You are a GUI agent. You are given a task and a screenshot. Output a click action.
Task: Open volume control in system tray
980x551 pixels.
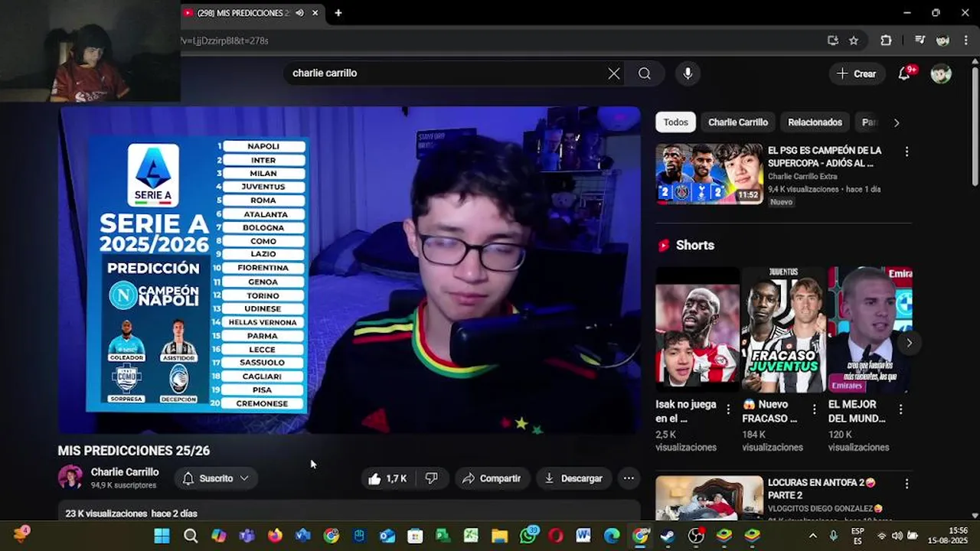click(897, 536)
